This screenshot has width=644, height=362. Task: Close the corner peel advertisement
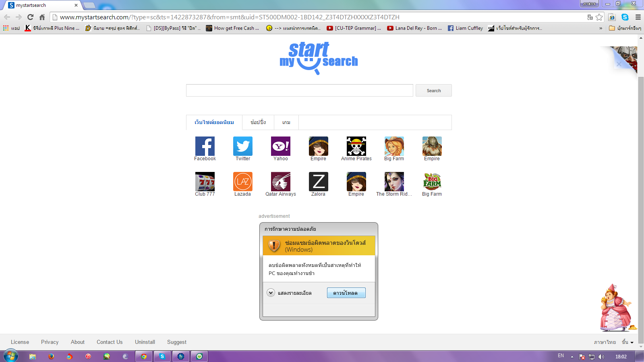pos(619,64)
